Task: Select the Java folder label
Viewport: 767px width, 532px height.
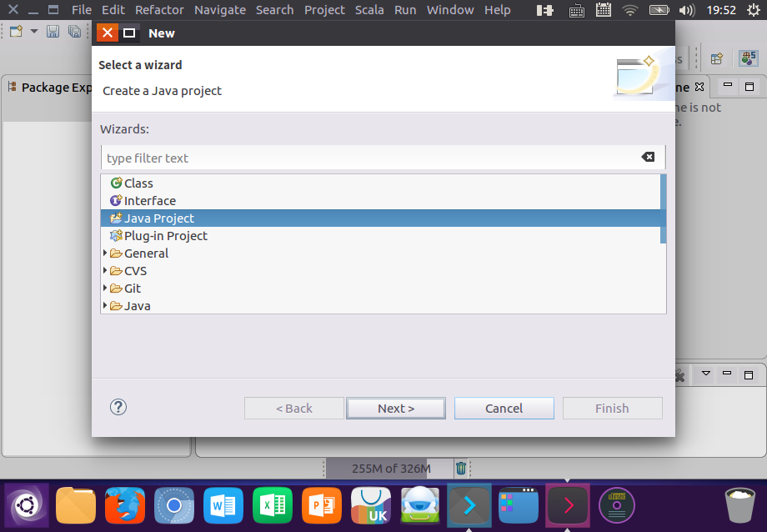Action: [x=138, y=306]
